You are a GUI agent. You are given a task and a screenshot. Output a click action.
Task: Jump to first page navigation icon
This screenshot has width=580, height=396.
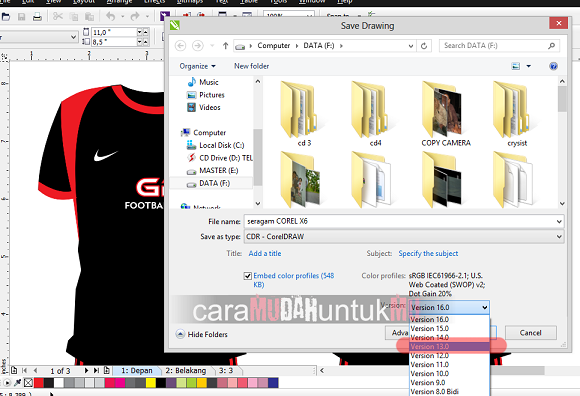(x=25, y=370)
